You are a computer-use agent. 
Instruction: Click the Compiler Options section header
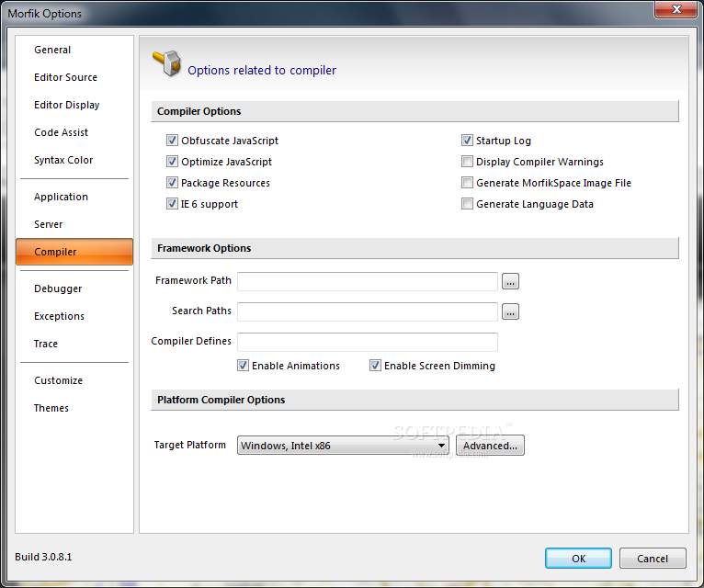[414, 111]
